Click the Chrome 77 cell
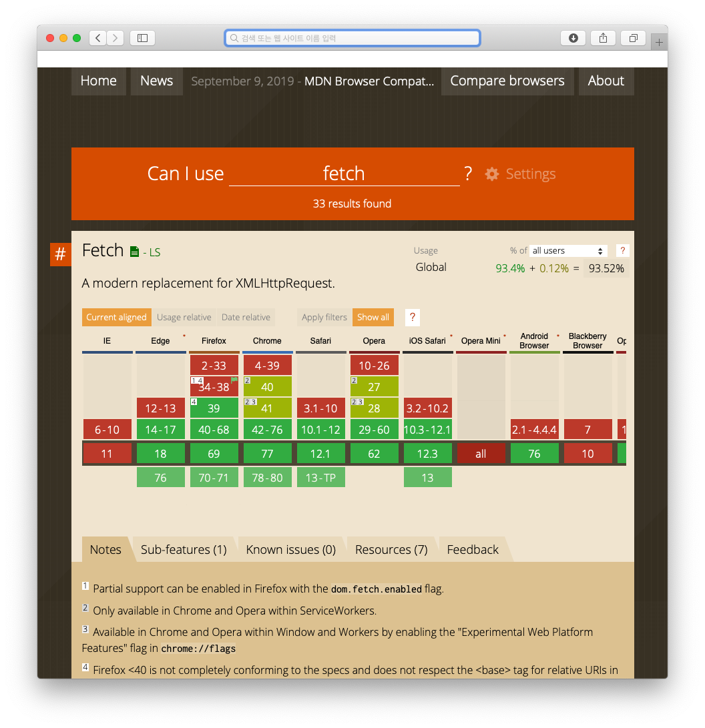Screen dimensions: 705x728 point(268,454)
